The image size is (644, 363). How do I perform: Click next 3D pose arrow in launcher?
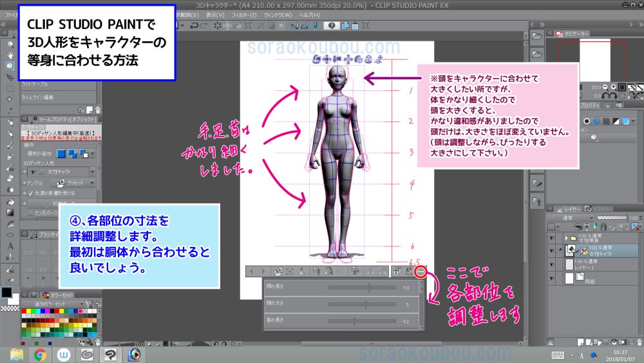pyautogui.click(x=263, y=271)
